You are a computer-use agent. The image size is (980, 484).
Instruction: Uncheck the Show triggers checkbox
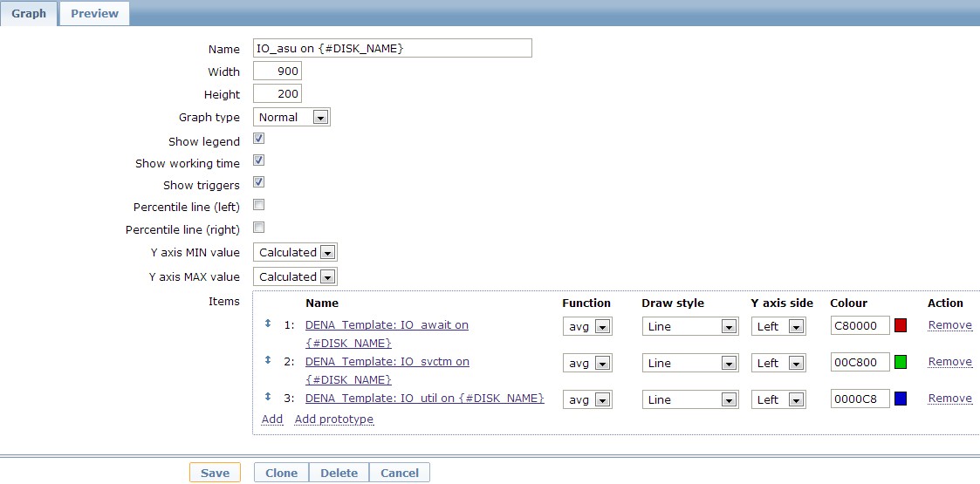[259, 182]
